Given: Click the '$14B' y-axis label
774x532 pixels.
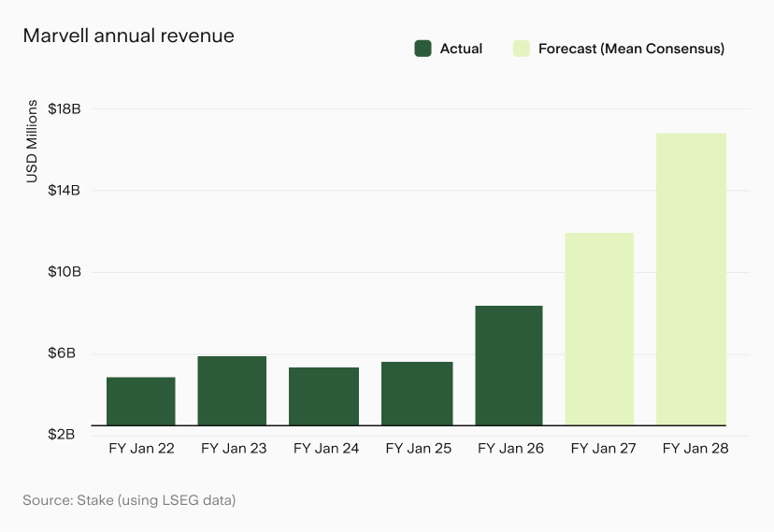Looking at the screenshot, I should coord(64,191).
